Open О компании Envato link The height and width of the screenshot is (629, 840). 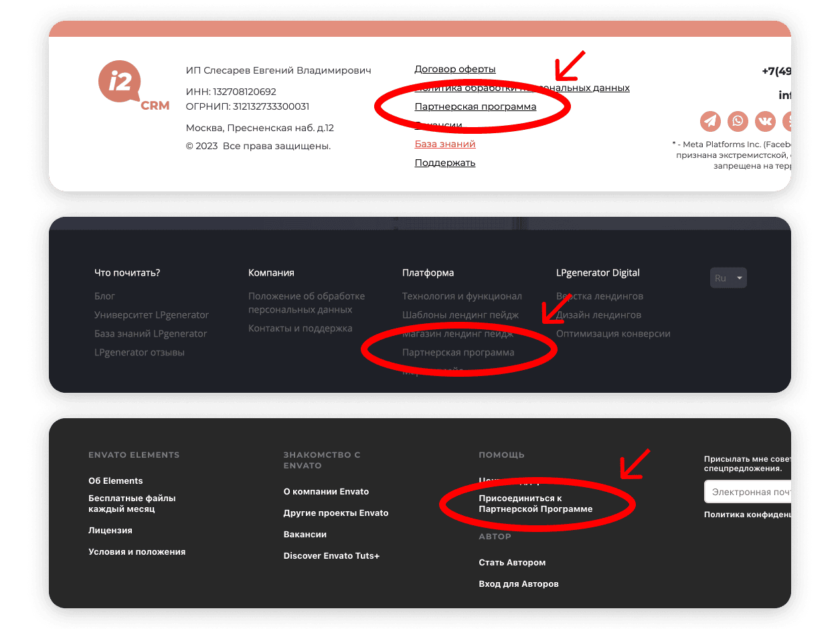326,491
